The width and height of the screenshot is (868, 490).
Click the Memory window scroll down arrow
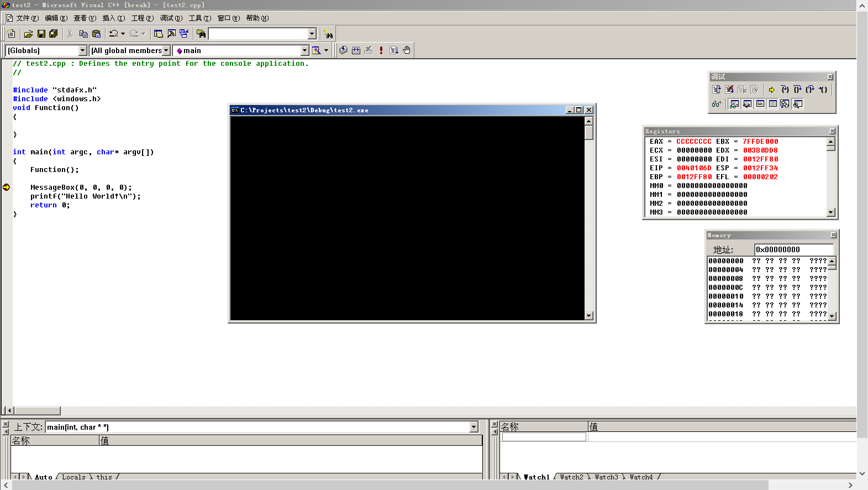point(832,316)
